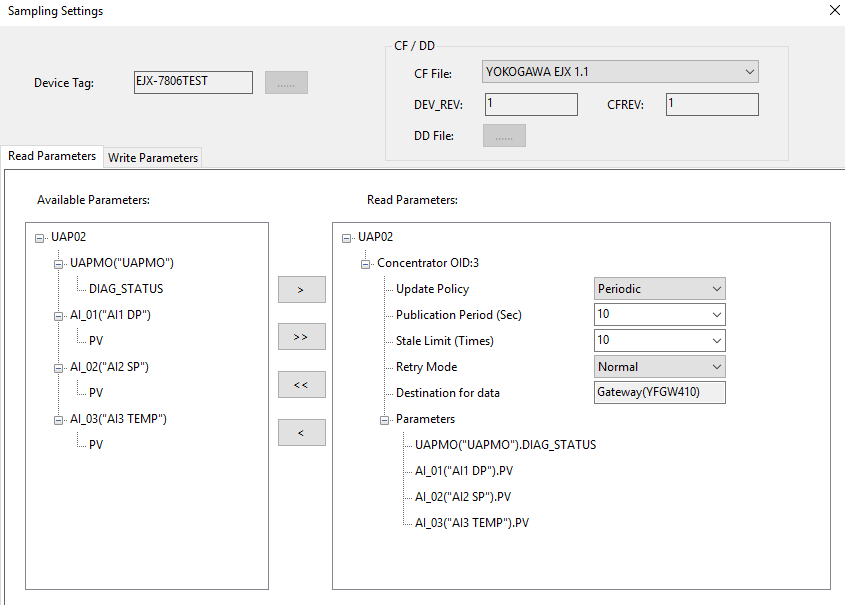Viewport: 845px width, 605px height.
Task: Open the Retry Mode dropdown
Action: [718, 366]
